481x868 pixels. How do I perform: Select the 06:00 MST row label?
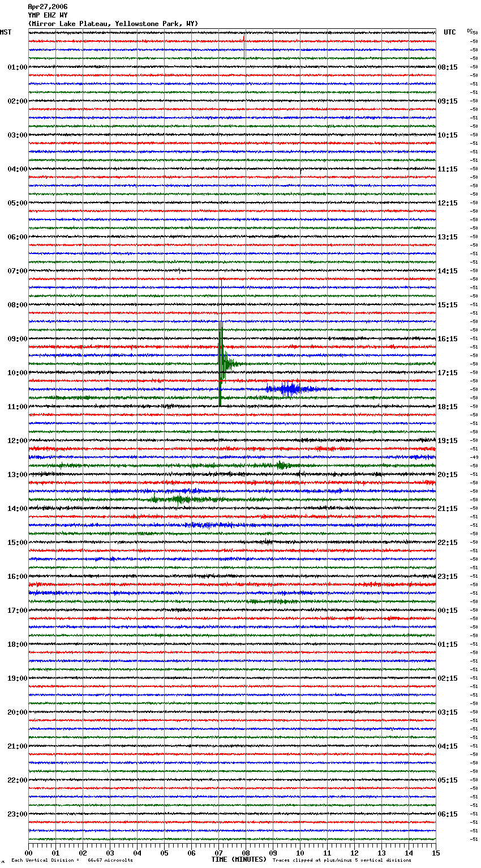(18, 237)
